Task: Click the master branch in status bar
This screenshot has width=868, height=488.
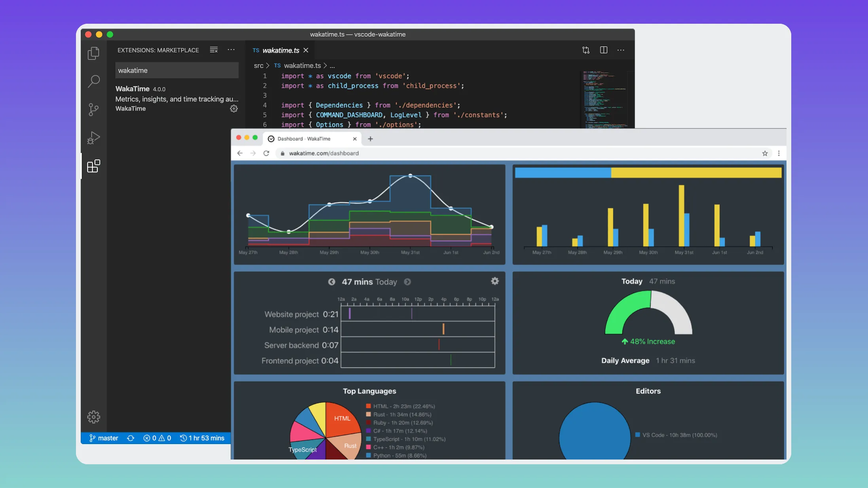Action: [x=104, y=438]
